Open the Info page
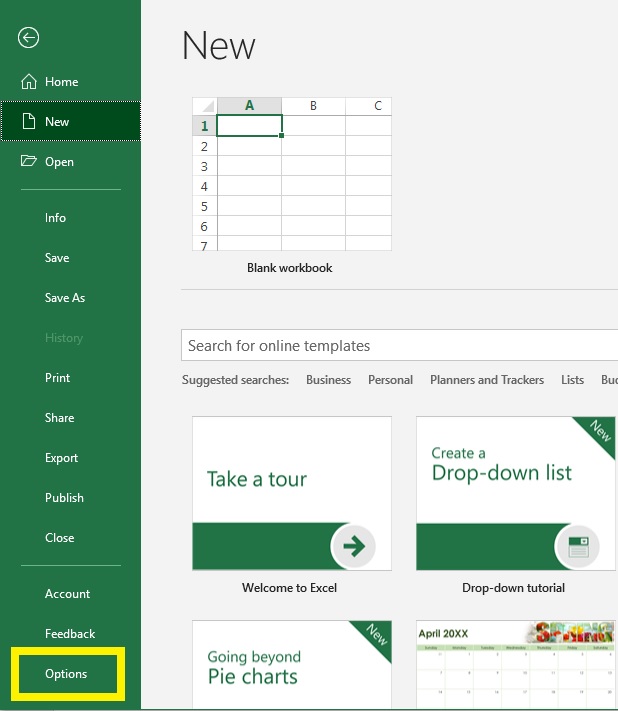Screen dimensions: 618x711 point(55,218)
